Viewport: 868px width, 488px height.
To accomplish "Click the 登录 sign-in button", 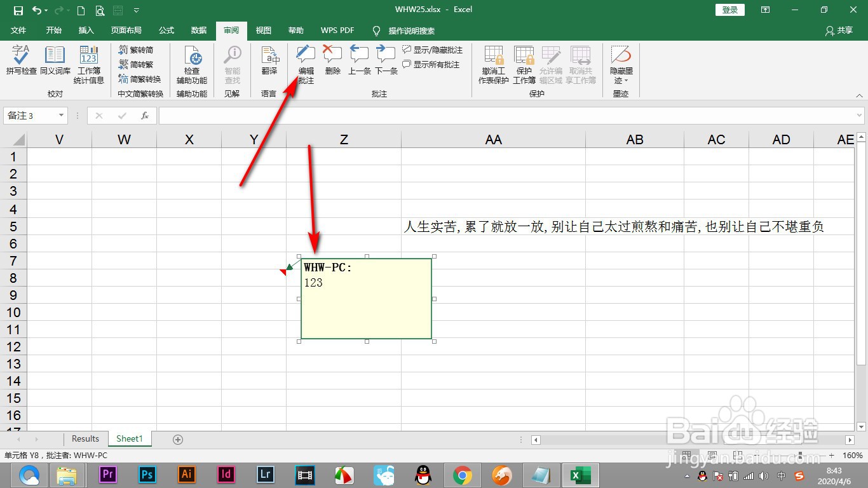I will (x=730, y=10).
